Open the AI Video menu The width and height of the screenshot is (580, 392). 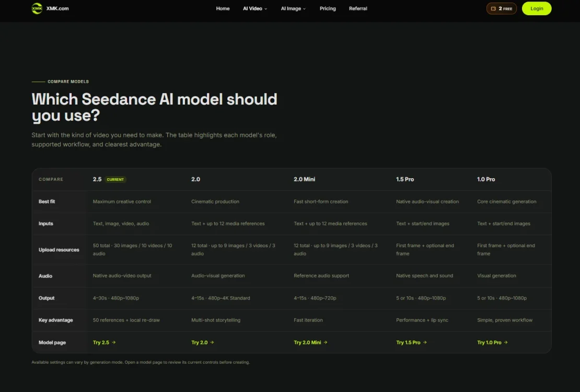tap(255, 8)
